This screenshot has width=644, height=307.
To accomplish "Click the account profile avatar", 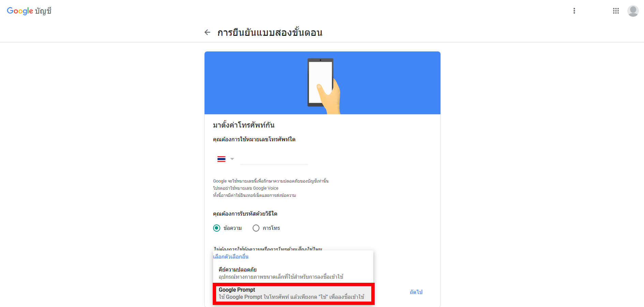I will (633, 11).
